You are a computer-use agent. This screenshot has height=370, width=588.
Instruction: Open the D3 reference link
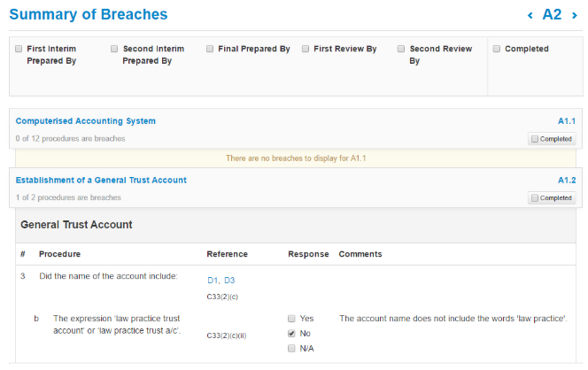pyautogui.click(x=228, y=281)
